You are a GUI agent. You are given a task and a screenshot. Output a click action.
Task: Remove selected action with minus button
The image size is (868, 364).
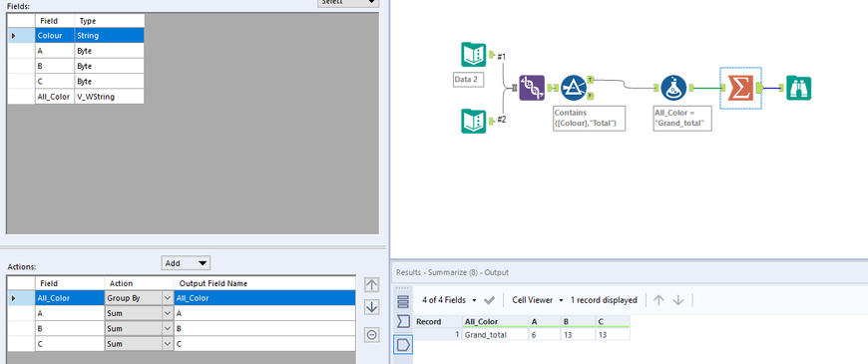click(372, 335)
